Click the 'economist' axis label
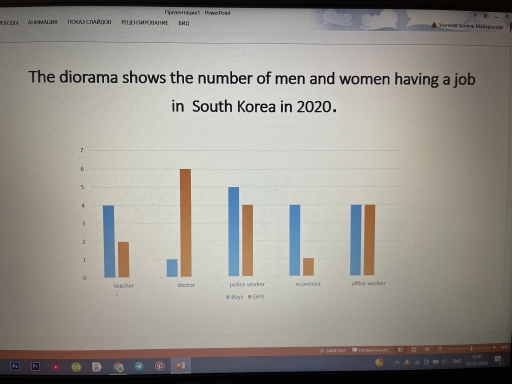This screenshot has width=512, height=384. point(308,284)
